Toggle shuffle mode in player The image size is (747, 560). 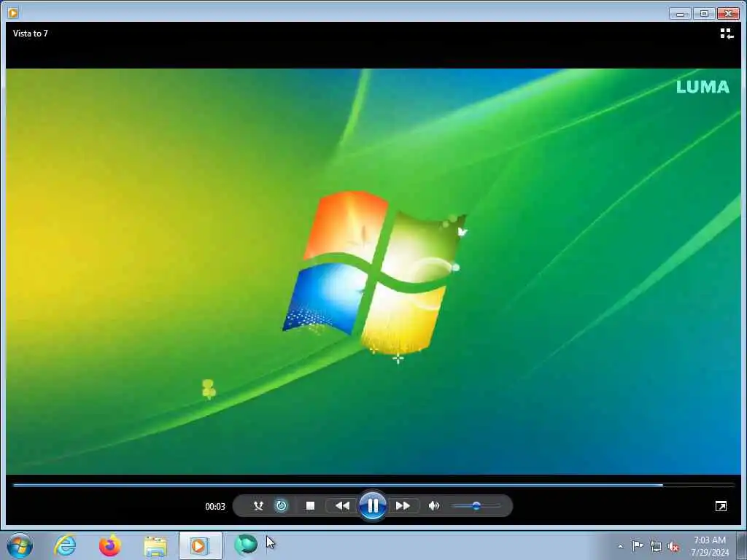(258, 506)
